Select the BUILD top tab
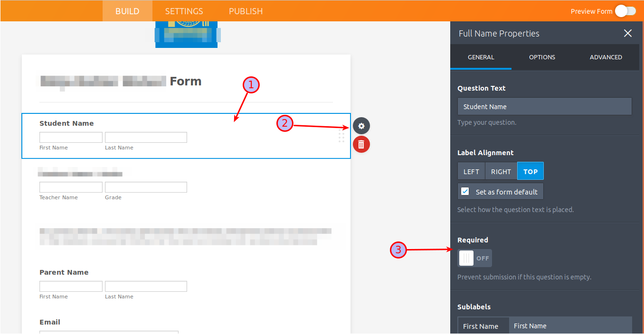Screen dimensions: 644x334 click(127, 11)
